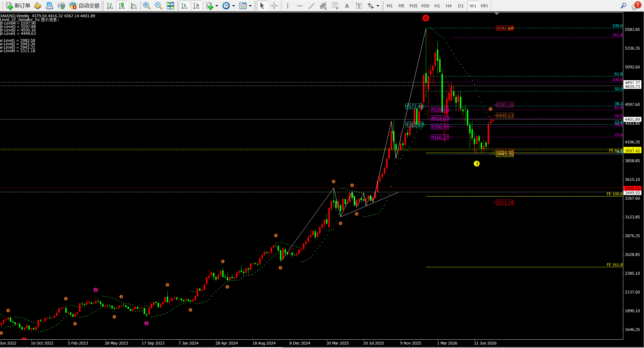
Task: Select the equidistant channel tool
Action: pos(323,6)
